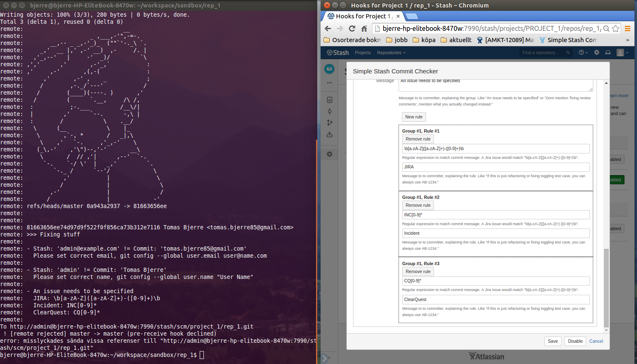
Task: Open the browser home page
Action: (364, 28)
